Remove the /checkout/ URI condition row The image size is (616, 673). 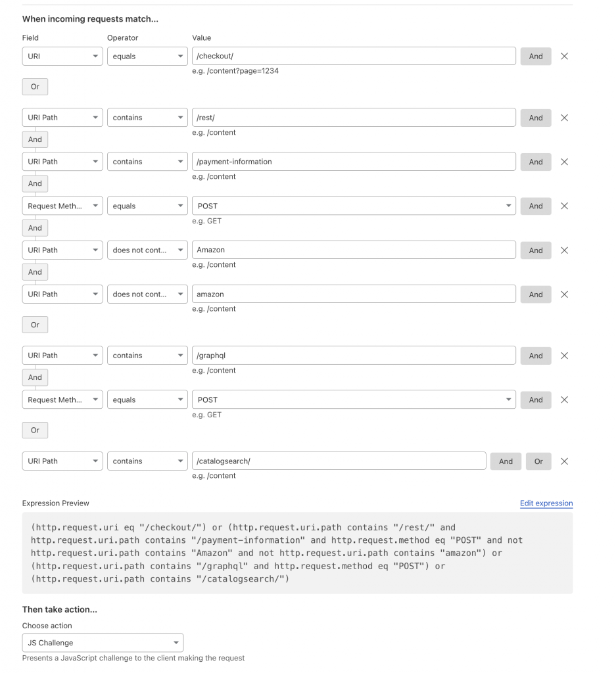564,56
